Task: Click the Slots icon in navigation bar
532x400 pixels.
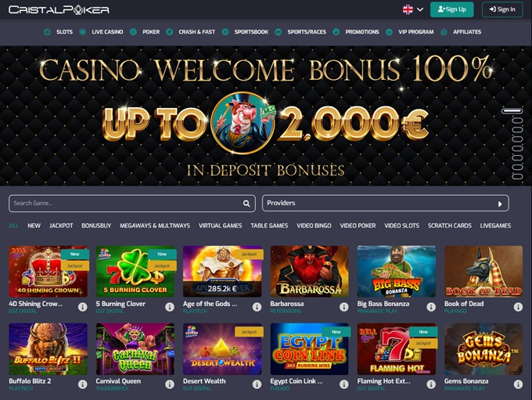Action: 48,32
